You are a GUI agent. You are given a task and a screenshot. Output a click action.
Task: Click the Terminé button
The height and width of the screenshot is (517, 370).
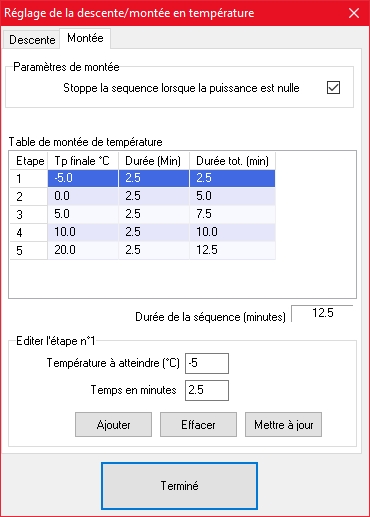[179, 486]
